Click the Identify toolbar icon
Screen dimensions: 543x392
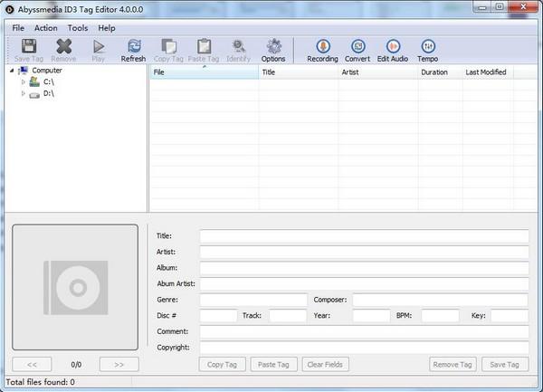click(239, 46)
